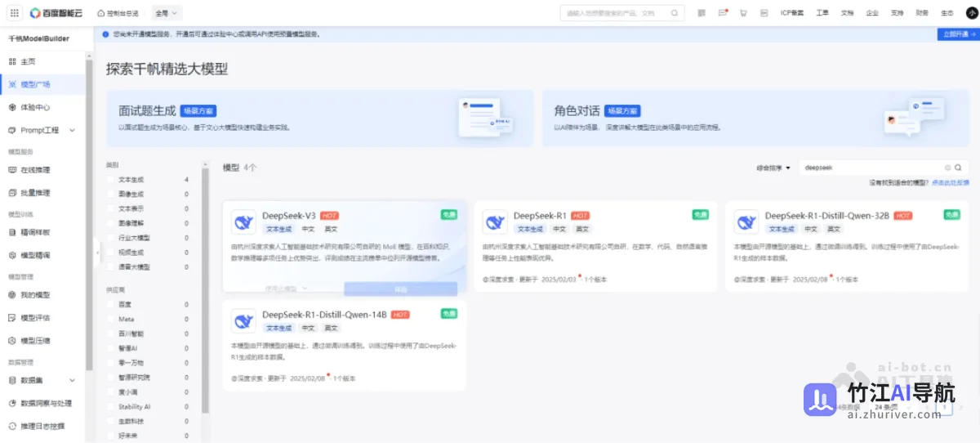Check the Meta provider filter
Screen dimensions: 980x443
coord(111,319)
